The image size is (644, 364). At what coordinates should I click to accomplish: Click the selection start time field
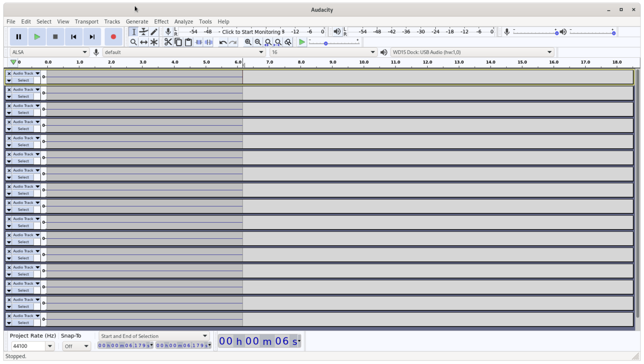coord(125,345)
